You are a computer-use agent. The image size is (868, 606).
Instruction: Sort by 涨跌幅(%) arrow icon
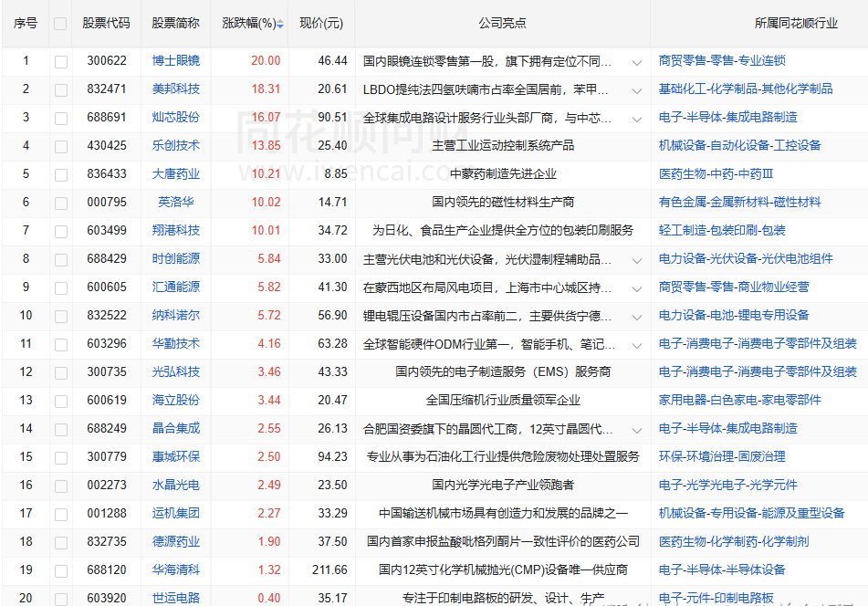tap(280, 24)
